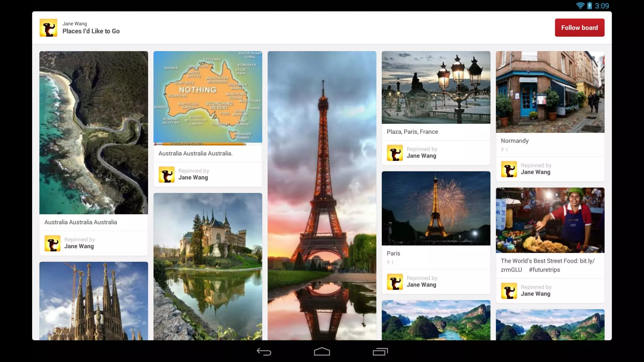Open the recent apps navigation icon

click(x=380, y=352)
